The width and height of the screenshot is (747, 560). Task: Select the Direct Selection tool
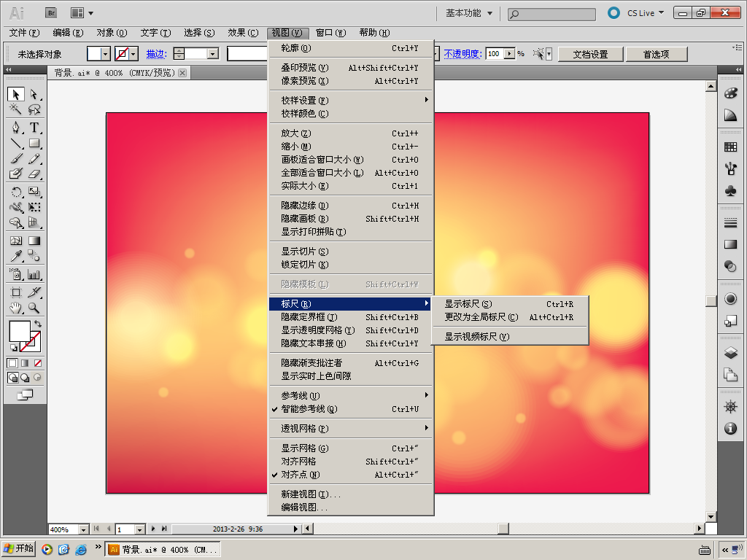point(34,94)
